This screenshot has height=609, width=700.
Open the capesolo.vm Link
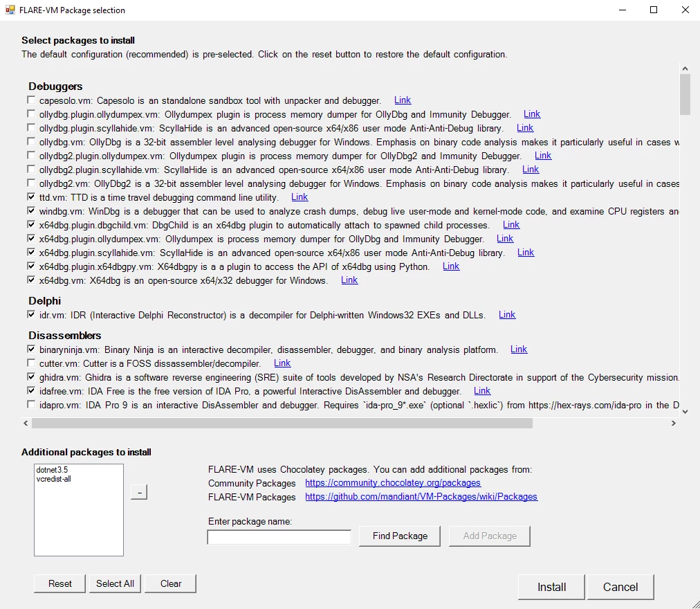(403, 100)
